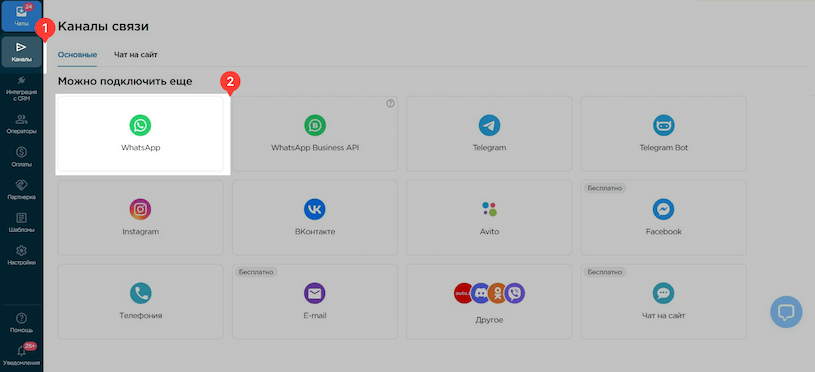Image resolution: width=815 pixels, height=372 pixels.
Task: Go to Операторы in sidebar
Action: 21,124
